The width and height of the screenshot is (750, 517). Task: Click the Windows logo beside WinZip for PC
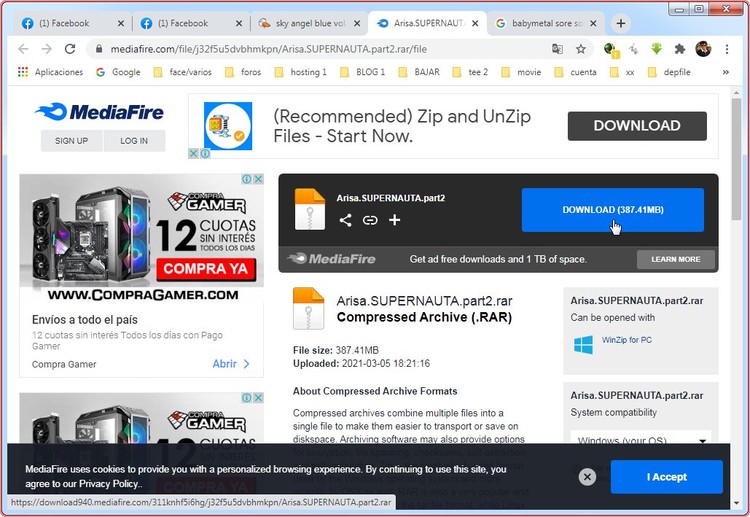coord(583,344)
